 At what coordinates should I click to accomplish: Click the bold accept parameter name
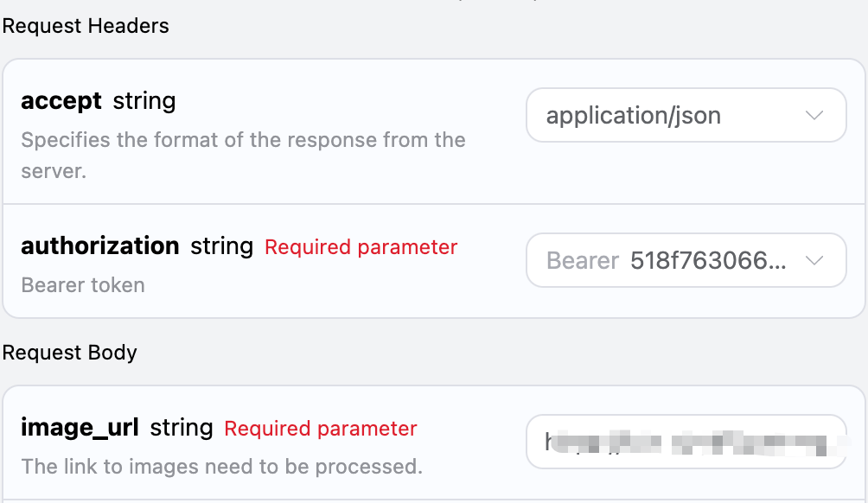[61, 101]
